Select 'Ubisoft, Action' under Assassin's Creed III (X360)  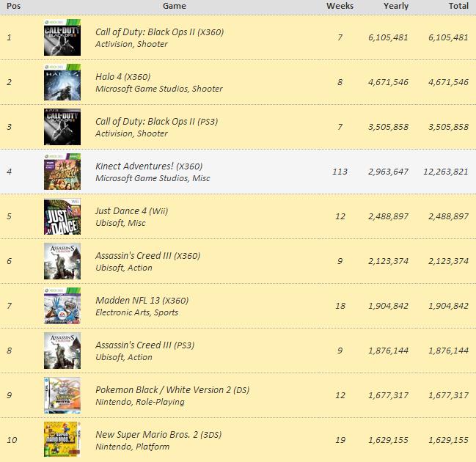point(124,268)
